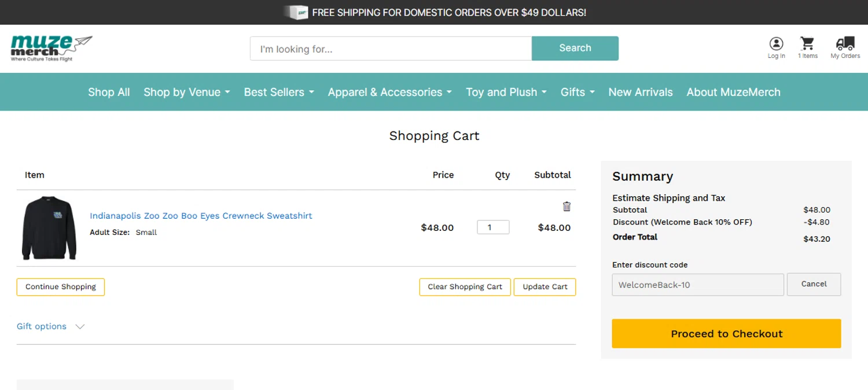Click the free shipping box icon
The width and height of the screenshot is (868, 390).
click(296, 12)
